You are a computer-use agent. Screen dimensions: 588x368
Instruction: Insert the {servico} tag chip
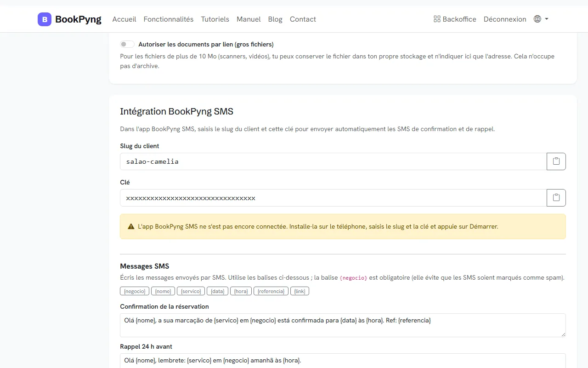[x=191, y=291]
